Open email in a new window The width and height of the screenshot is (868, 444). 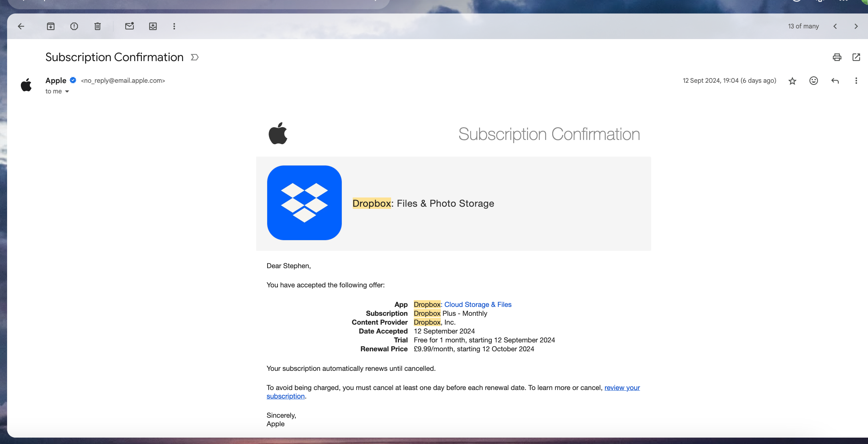(856, 57)
